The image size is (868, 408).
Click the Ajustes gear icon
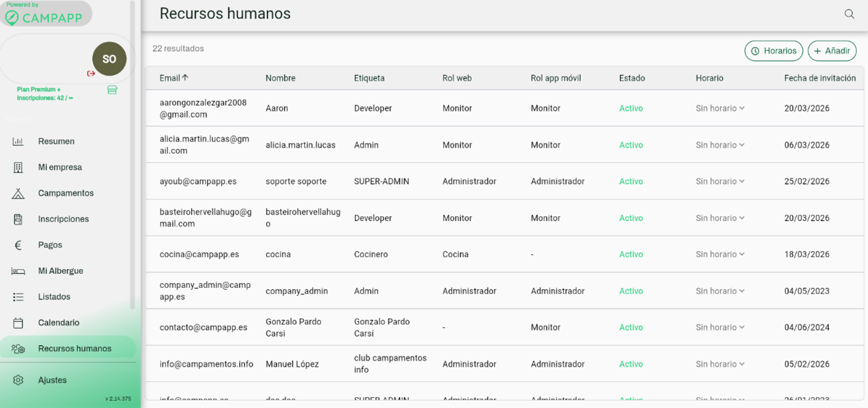pyautogui.click(x=18, y=380)
